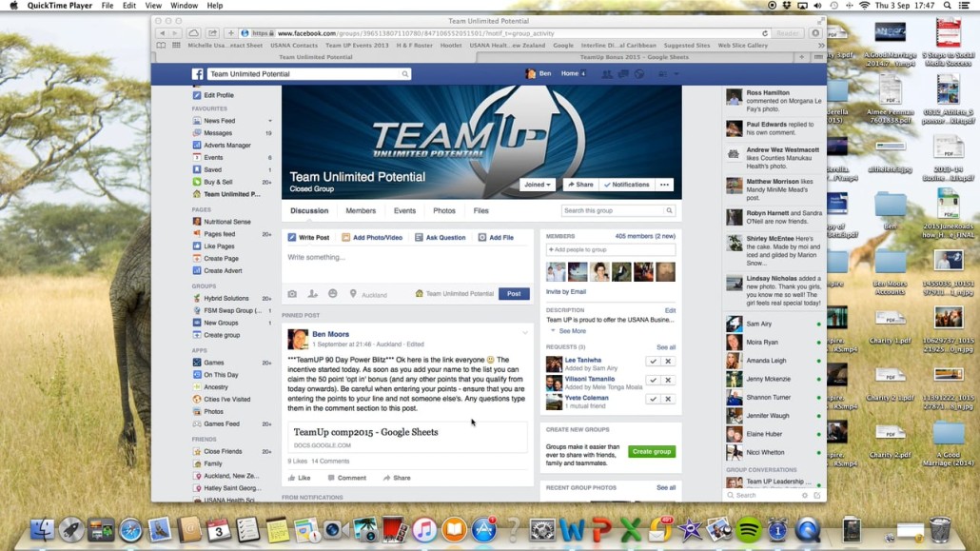Click the tag people icon in the composer
Image resolution: width=980 pixels, height=551 pixels.
pos(312,294)
